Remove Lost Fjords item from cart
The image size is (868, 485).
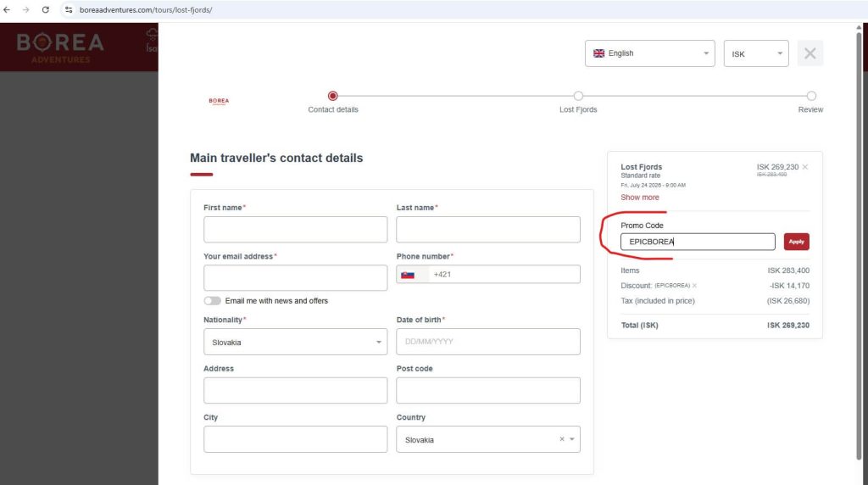tap(805, 167)
